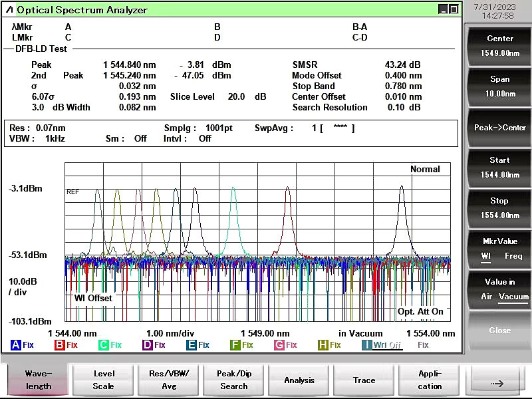Open the Application menu
Image resolution: width=532 pixels, height=399 pixels.
[430, 380]
